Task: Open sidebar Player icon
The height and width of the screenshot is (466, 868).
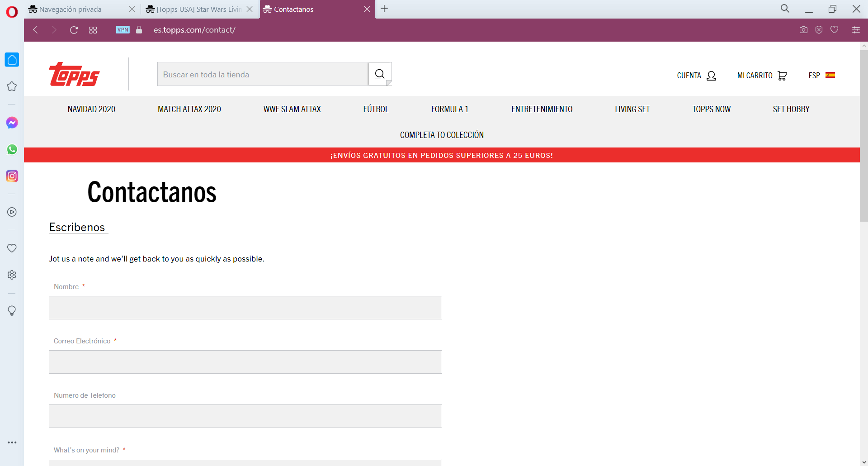Action: click(x=12, y=212)
